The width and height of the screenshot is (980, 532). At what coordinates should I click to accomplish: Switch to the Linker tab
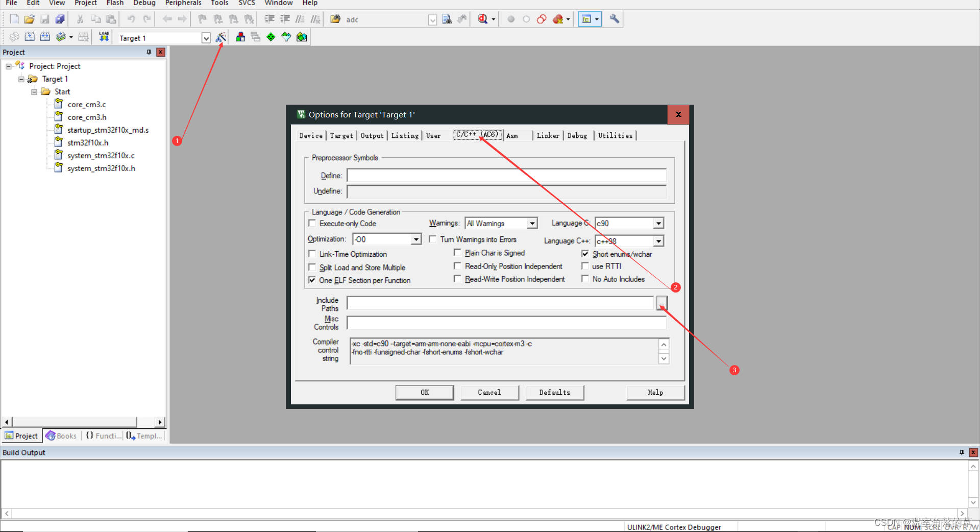548,136
